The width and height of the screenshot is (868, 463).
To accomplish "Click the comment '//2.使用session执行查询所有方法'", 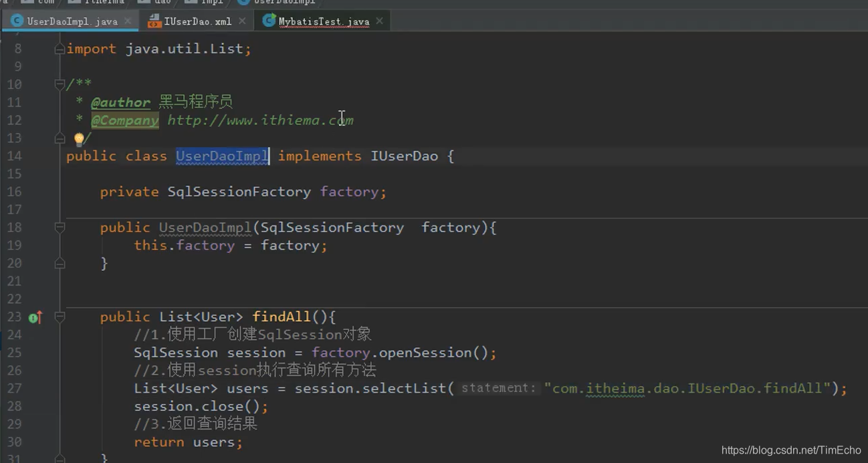I will coord(255,370).
